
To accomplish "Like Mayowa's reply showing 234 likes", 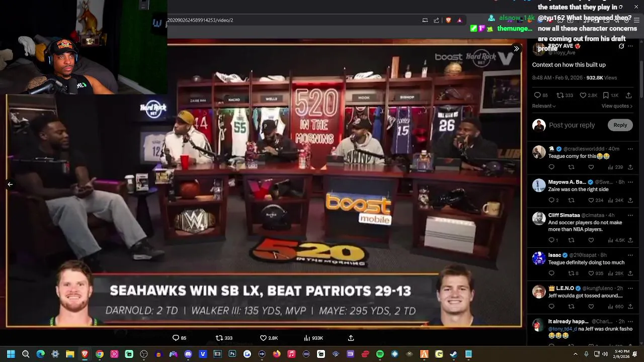I will (x=591, y=200).
